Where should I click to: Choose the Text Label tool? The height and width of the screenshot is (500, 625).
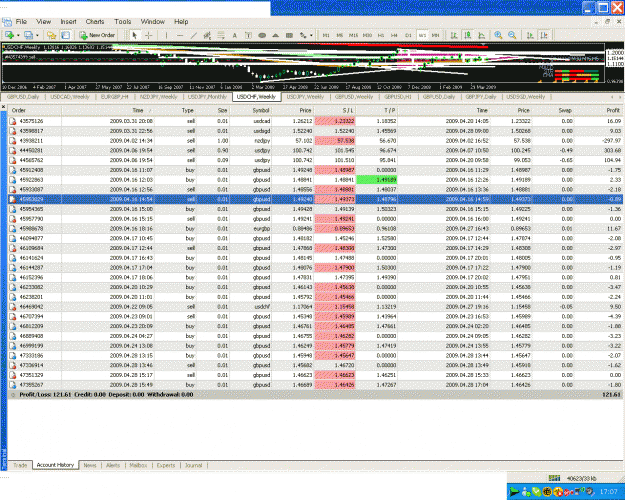[248, 35]
